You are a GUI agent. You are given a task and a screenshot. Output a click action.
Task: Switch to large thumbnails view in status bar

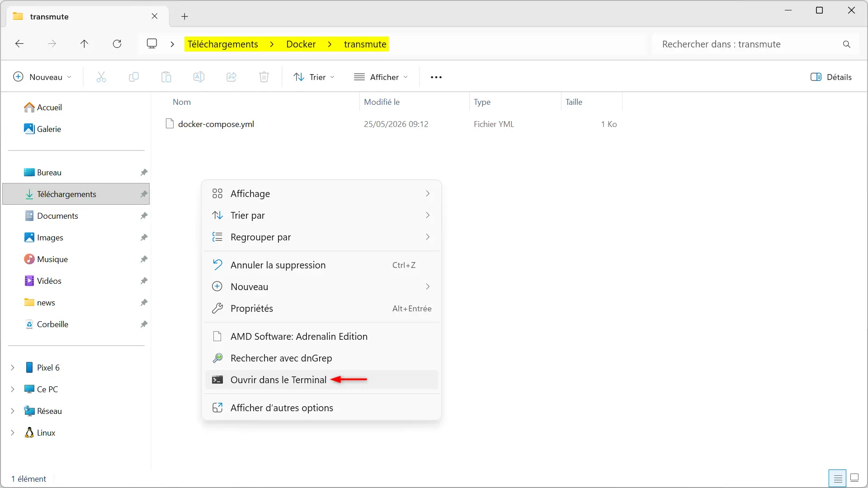pos(854,478)
